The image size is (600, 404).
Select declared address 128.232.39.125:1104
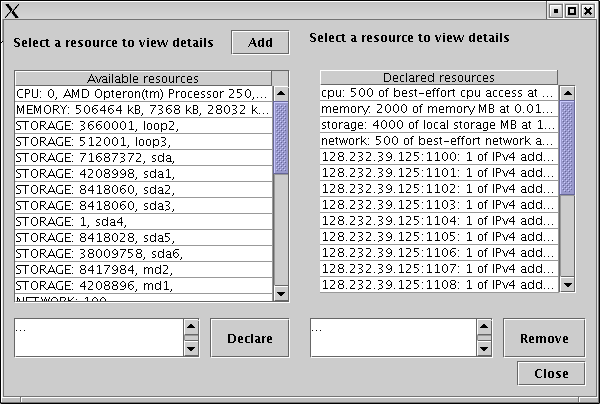[438, 221]
